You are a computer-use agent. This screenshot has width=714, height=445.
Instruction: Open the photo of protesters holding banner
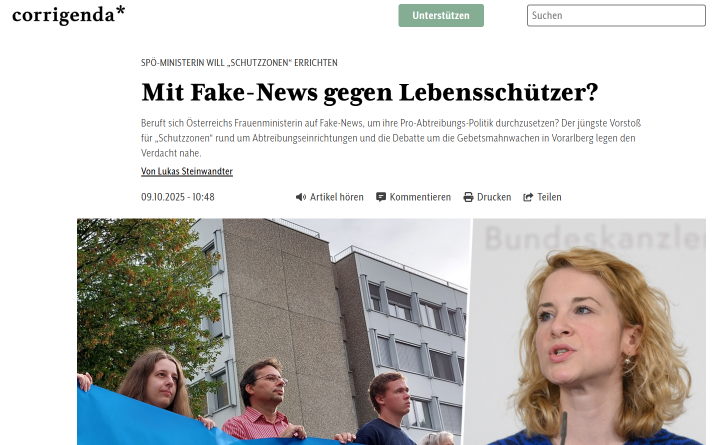pos(273,332)
